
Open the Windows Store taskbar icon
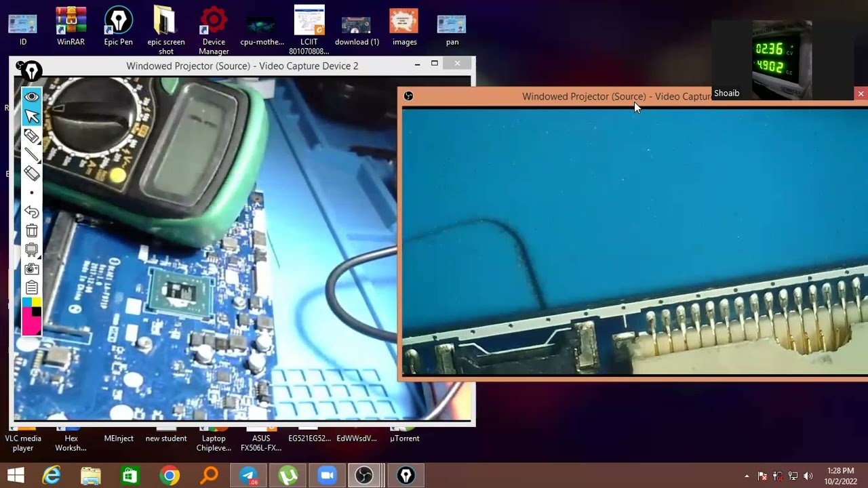[x=130, y=476]
